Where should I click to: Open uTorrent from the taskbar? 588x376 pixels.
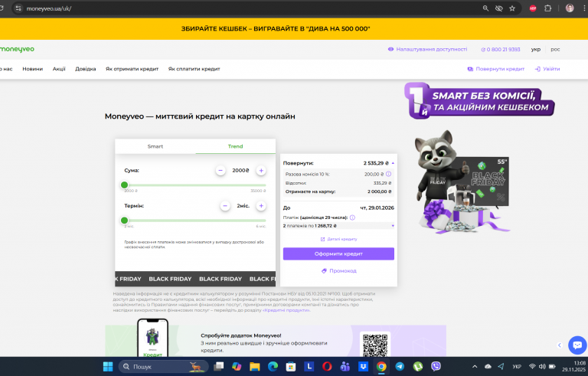pos(418,367)
